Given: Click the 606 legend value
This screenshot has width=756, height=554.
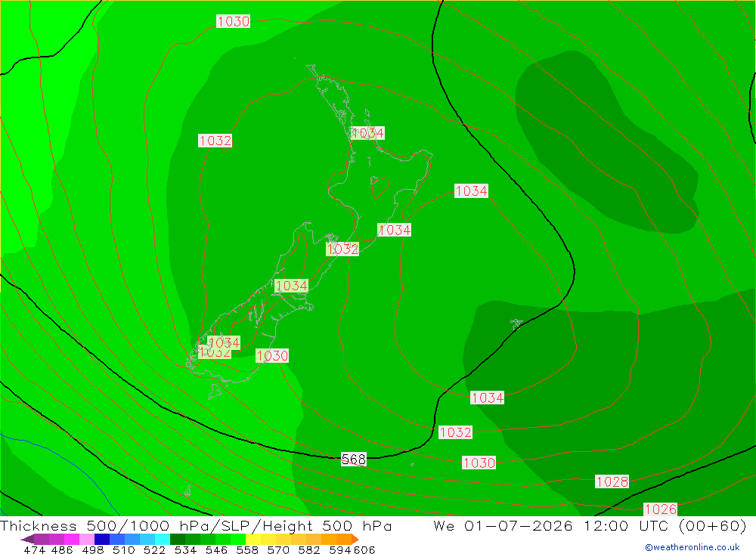Looking at the screenshot, I should point(364,550).
